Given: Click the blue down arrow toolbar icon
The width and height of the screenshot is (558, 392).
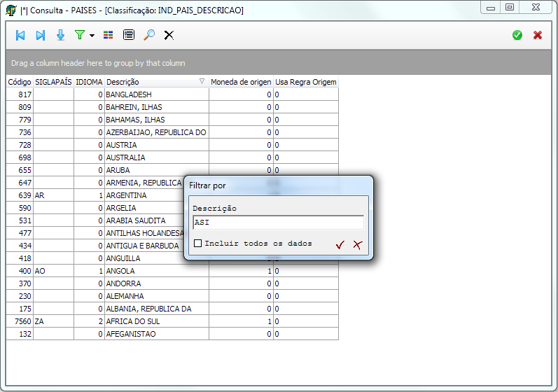Looking at the screenshot, I should click(60, 35).
